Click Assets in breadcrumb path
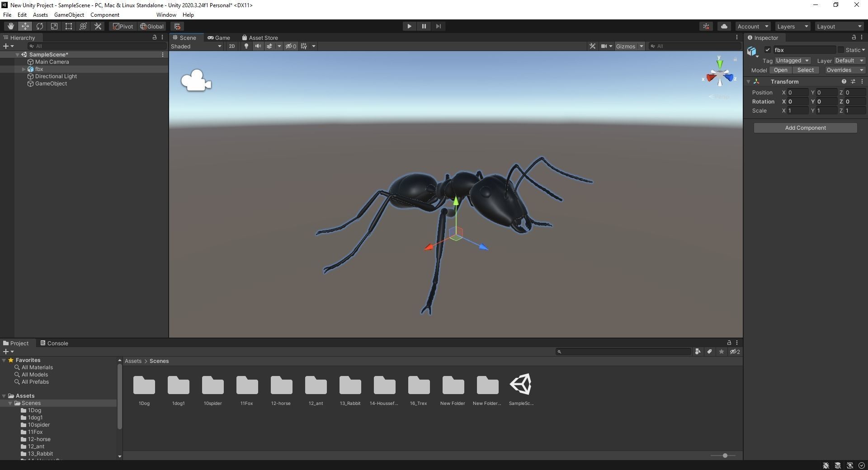This screenshot has width=868, height=470. tap(133, 361)
